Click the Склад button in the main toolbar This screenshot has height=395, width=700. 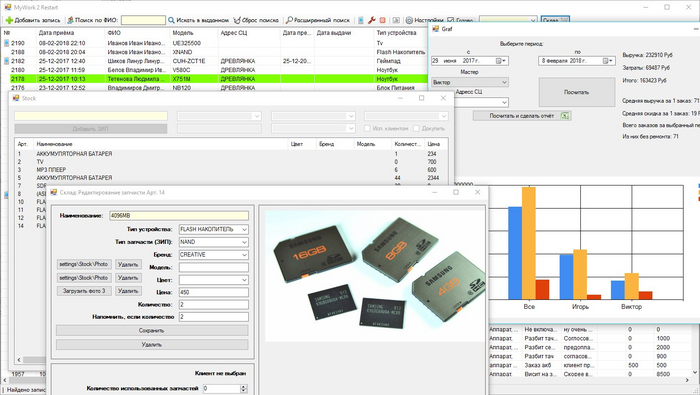(x=555, y=20)
